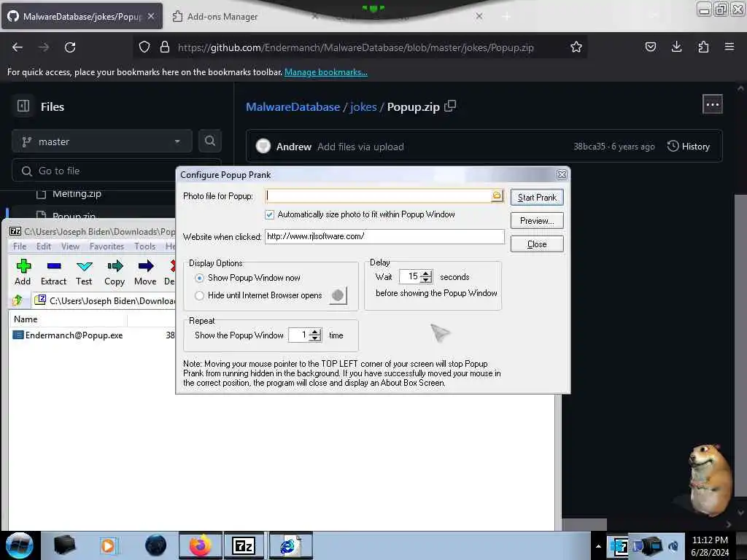Open the master branch dropdown
747x560 pixels.
[102, 141]
